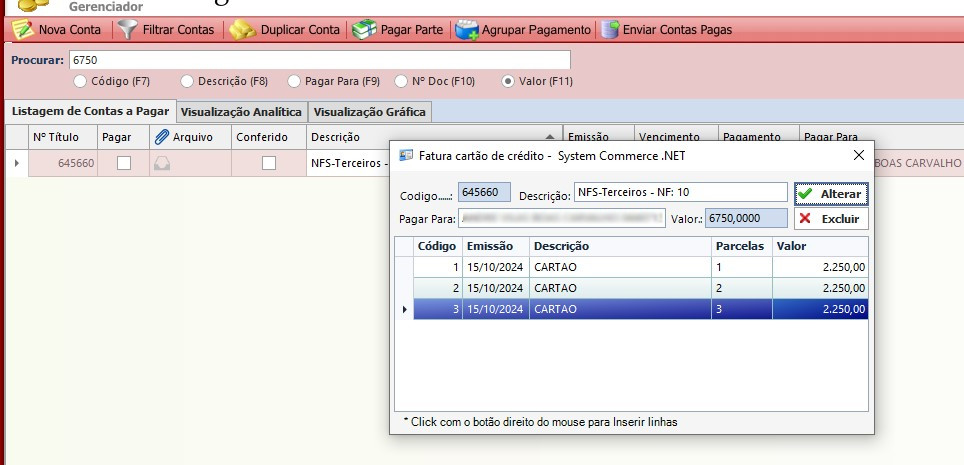This screenshot has width=964, height=465.
Task: Click the Filtrar Contas funnel icon
Action: click(x=128, y=29)
